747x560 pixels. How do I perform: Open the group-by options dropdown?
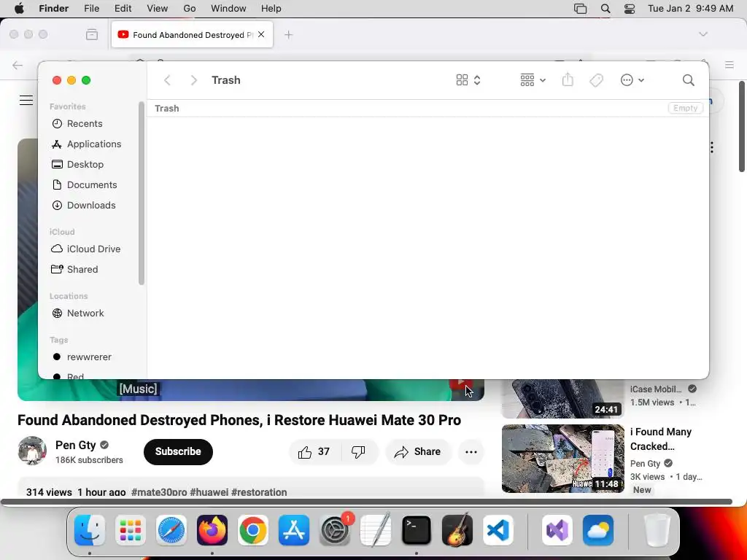point(533,80)
